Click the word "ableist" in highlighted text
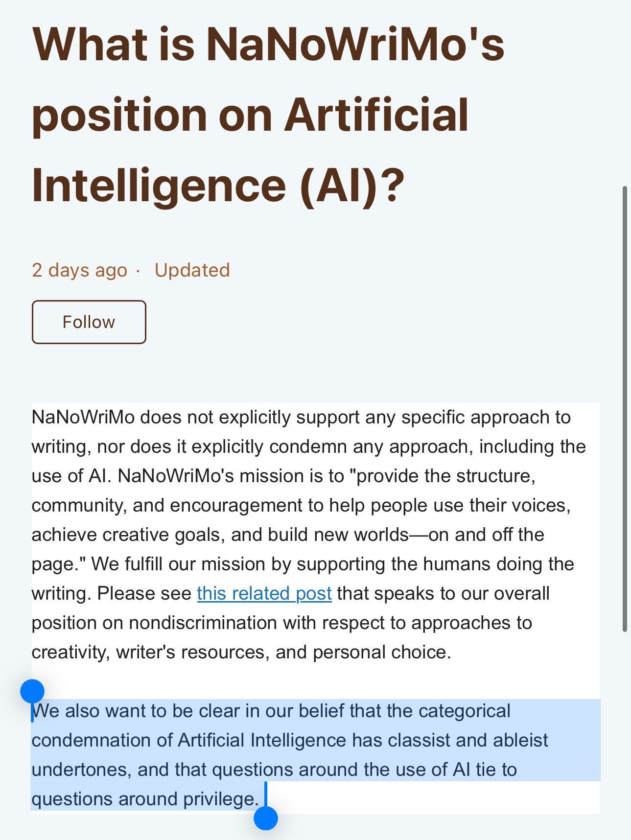The height and width of the screenshot is (840, 631). (x=520, y=740)
